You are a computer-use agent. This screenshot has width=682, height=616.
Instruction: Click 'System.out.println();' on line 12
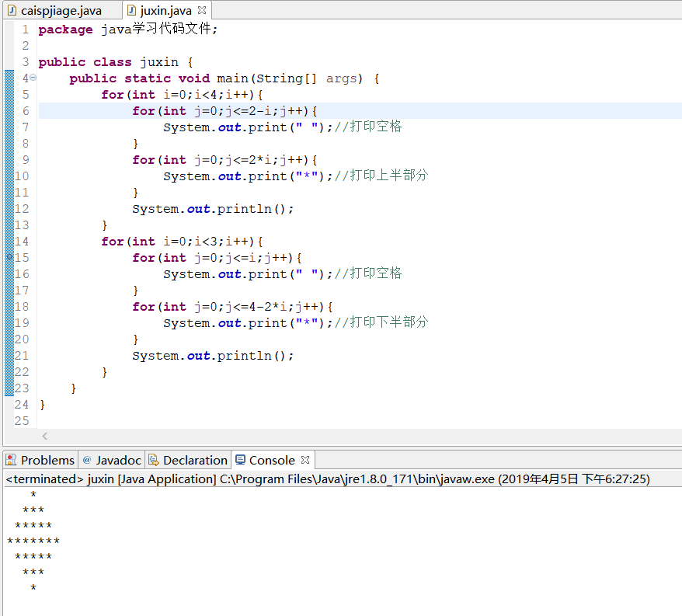coord(213,209)
